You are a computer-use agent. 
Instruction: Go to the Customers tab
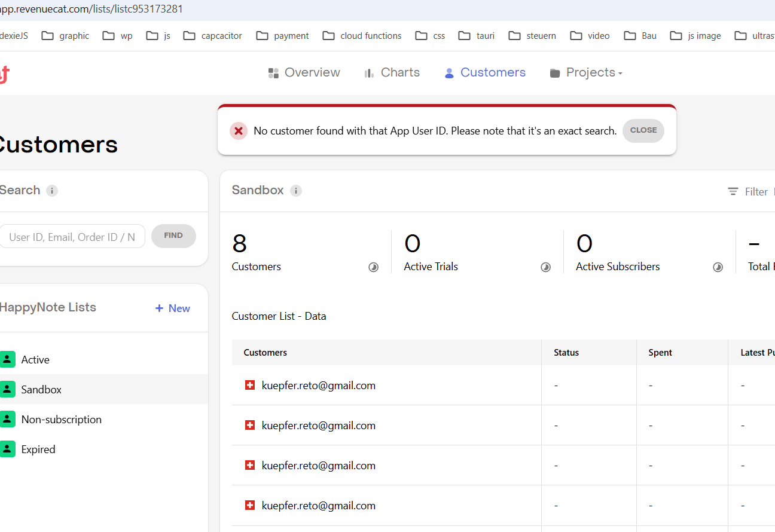pos(484,72)
